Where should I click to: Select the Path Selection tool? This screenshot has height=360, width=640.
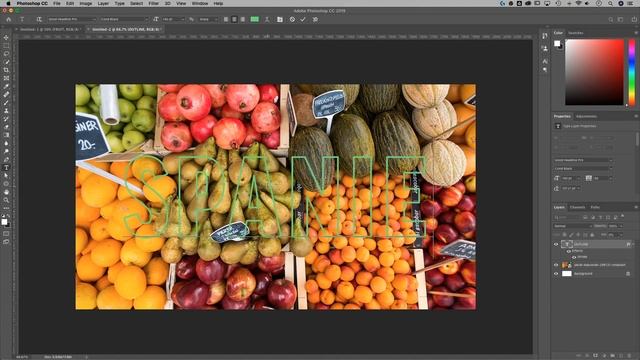6,176
